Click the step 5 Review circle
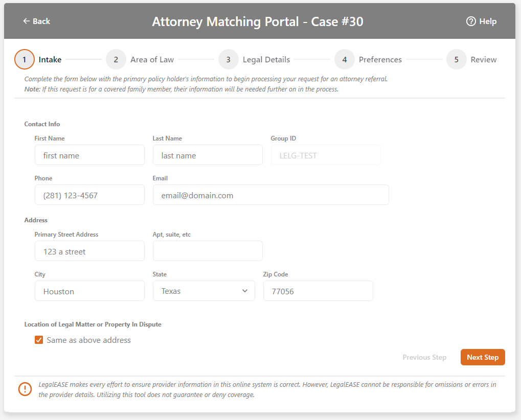 tap(456, 60)
